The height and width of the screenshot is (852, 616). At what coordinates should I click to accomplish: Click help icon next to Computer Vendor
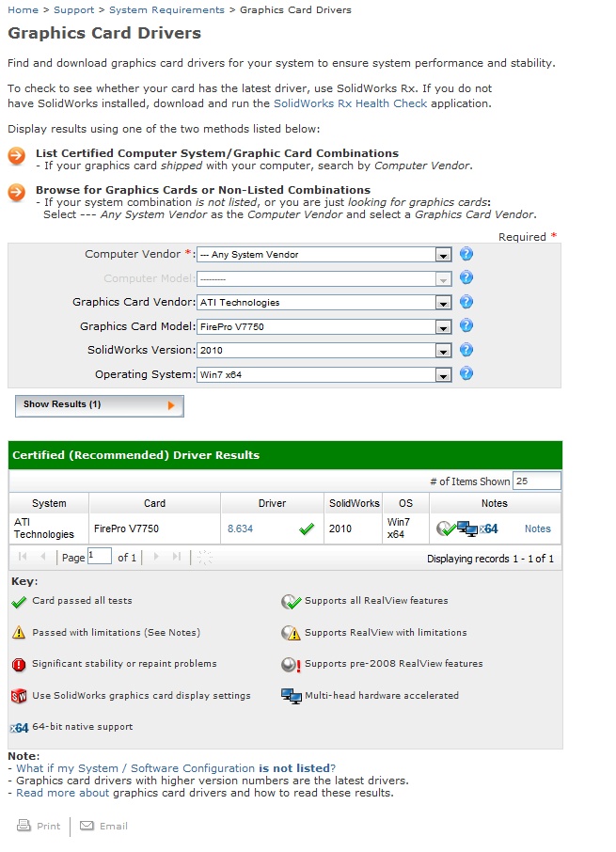coord(466,254)
